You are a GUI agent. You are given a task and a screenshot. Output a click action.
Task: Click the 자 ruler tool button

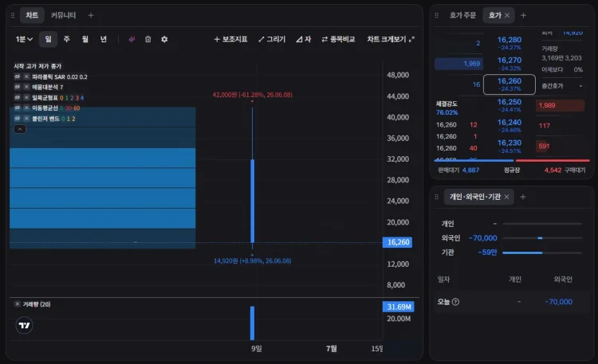[304, 39]
